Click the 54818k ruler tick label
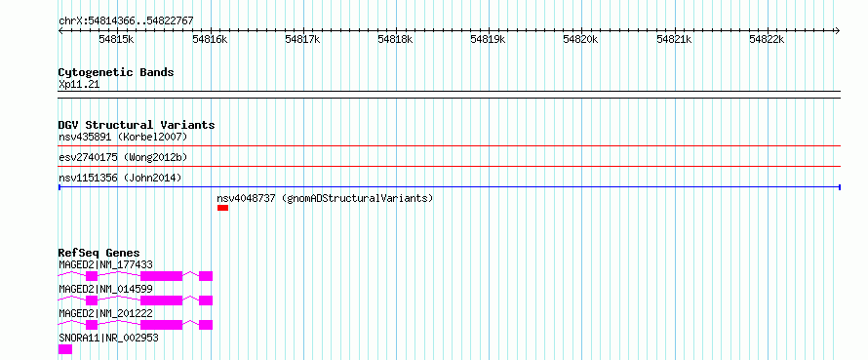 395,39
